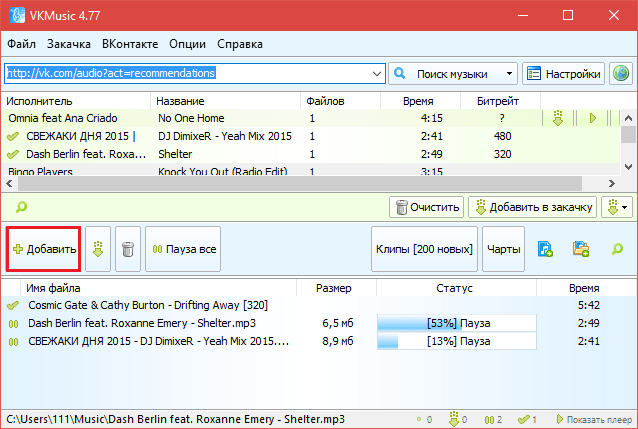Sort downloads by Размер header
638x429 pixels.
click(x=336, y=288)
